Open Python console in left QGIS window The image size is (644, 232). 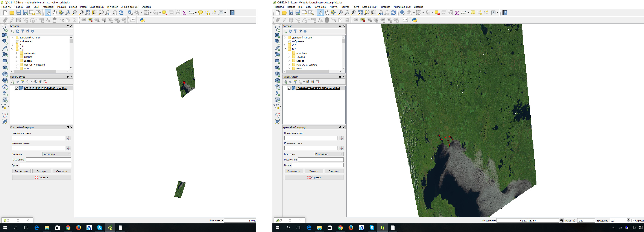pyautogui.click(x=142, y=20)
